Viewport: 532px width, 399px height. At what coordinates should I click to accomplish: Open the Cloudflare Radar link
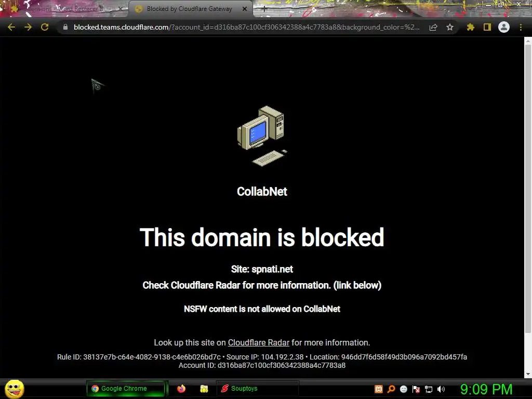[x=259, y=343]
